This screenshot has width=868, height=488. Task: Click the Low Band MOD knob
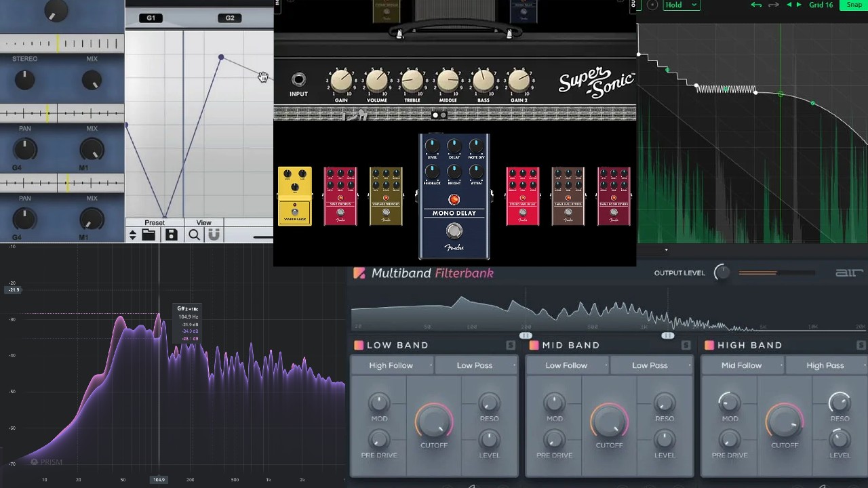(379, 403)
